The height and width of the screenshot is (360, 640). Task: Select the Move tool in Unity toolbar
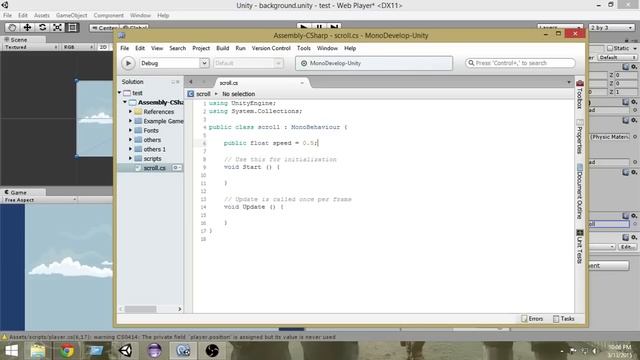pyautogui.click(x=27, y=27)
